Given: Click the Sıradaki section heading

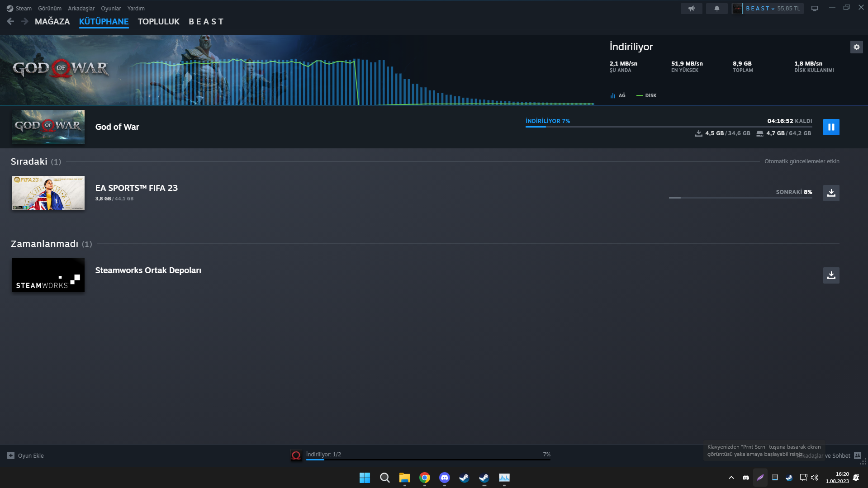Looking at the screenshot, I should (29, 161).
